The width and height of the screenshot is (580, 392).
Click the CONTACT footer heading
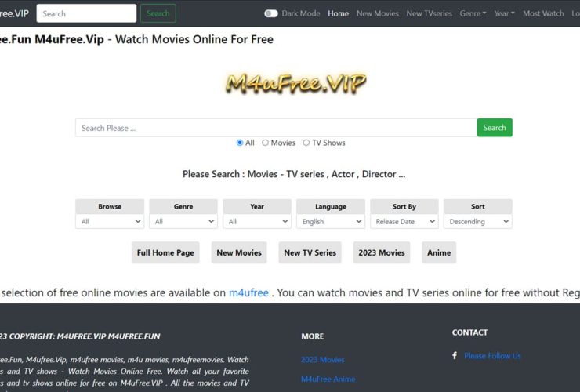(469, 332)
